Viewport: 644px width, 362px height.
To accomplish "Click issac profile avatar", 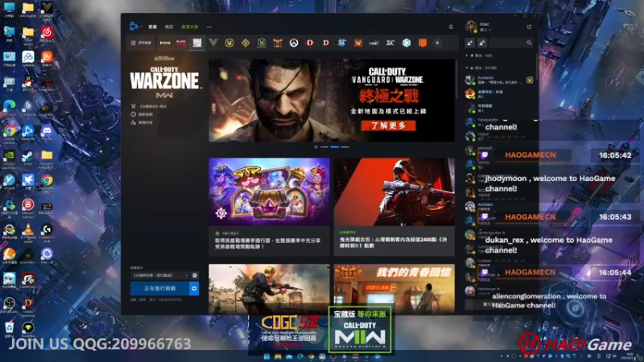I will [471, 27].
